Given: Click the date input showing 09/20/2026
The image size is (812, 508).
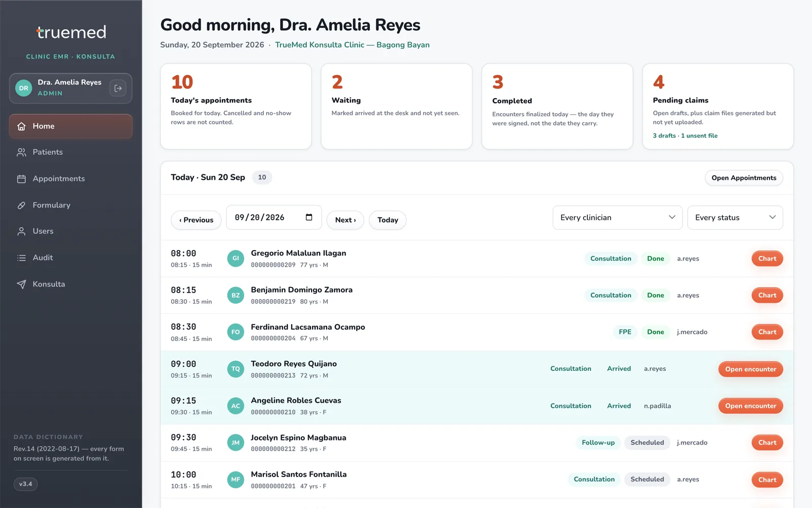Looking at the screenshot, I should [x=274, y=217].
